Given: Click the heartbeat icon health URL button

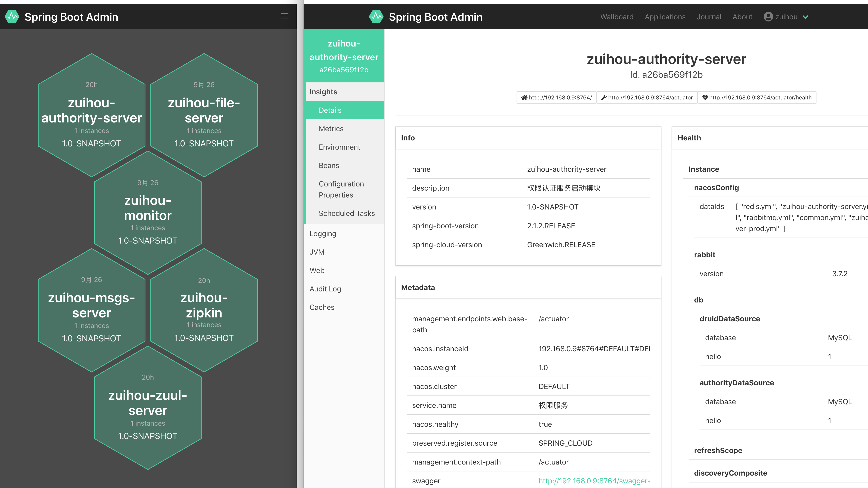Looking at the screenshot, I should pos(757,97).
